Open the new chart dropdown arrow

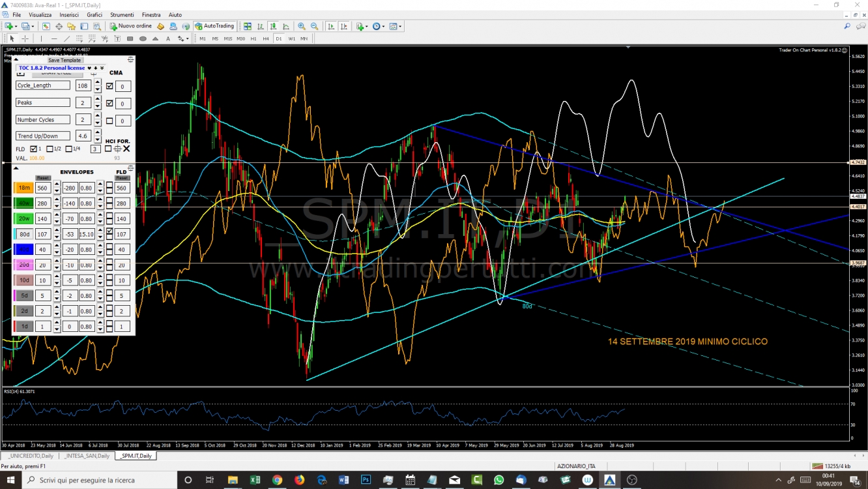[x=16, y=26]
